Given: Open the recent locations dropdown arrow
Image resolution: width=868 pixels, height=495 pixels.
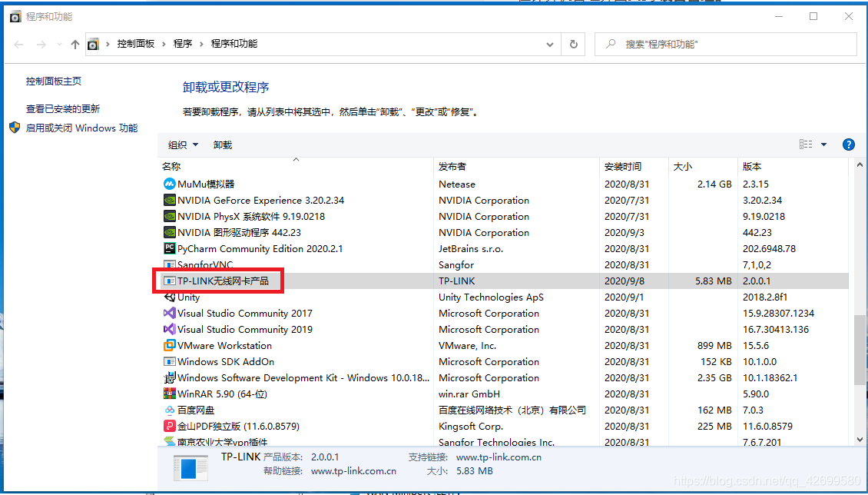Looking at the screenshot, I should 59,45.
